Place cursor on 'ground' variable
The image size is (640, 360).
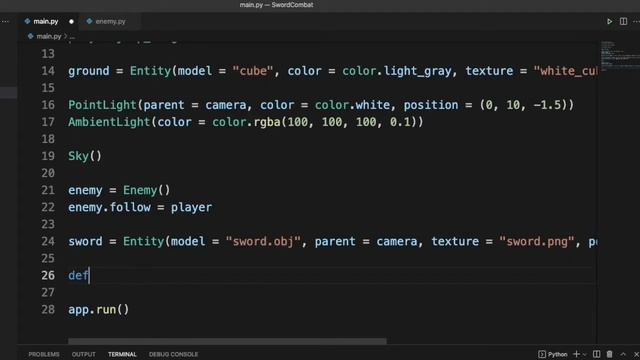[x=89, y=71]
